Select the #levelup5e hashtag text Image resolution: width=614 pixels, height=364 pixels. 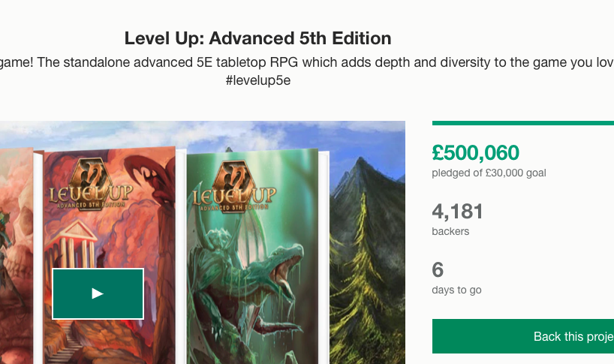[x=257, y=80]
